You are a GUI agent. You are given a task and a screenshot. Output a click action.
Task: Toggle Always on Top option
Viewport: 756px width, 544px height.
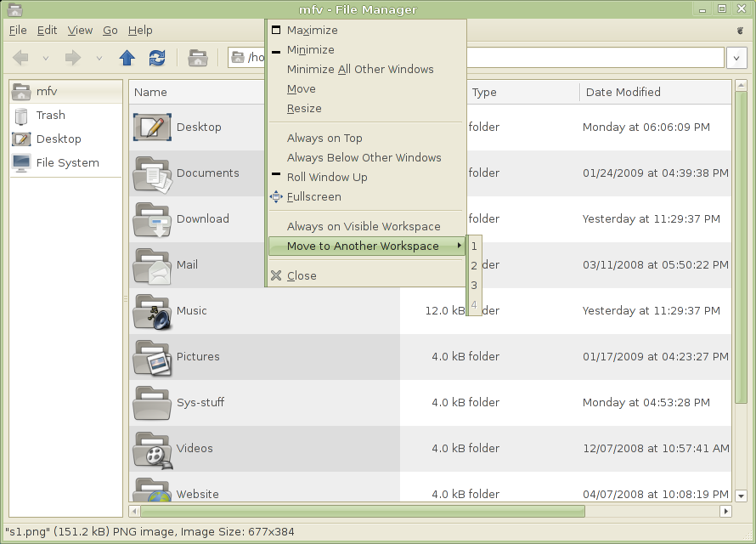[324, 139]
